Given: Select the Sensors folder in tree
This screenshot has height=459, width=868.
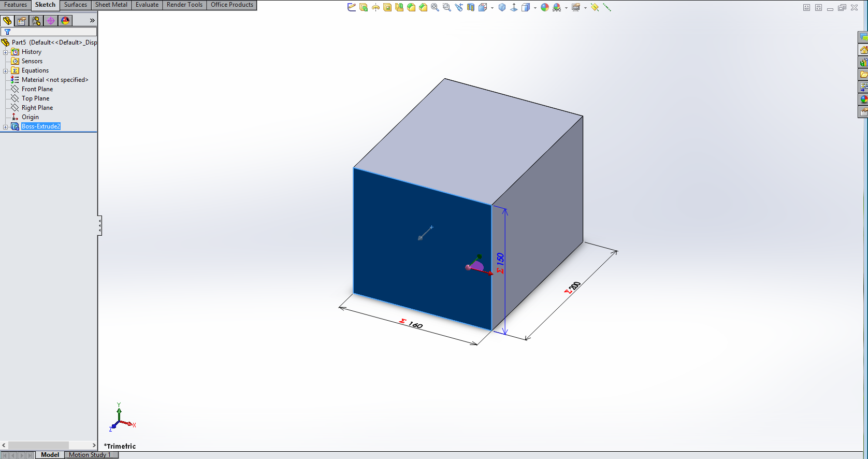Looking at the screenshot, I should click(32, 61).
